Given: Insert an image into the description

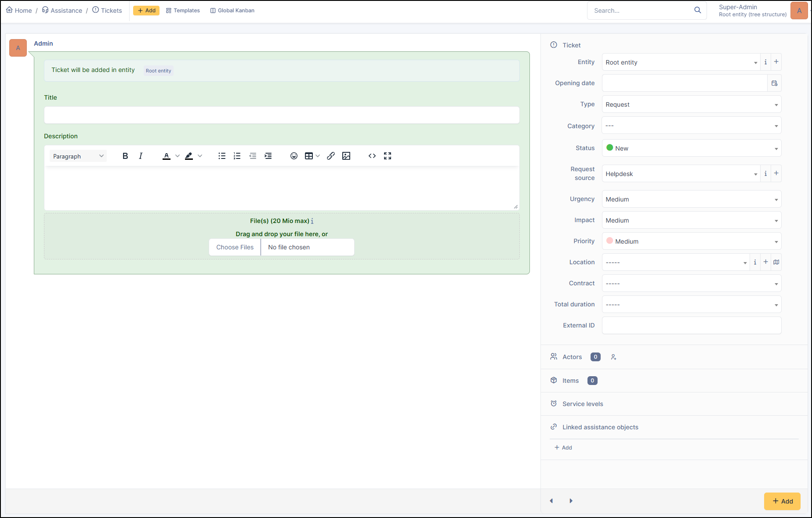Looking at the screenshot, I should point(346,156).
